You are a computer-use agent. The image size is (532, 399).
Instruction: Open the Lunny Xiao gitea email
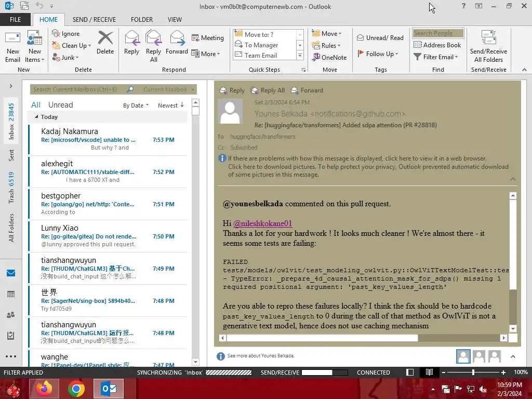(x=108, y=236)
